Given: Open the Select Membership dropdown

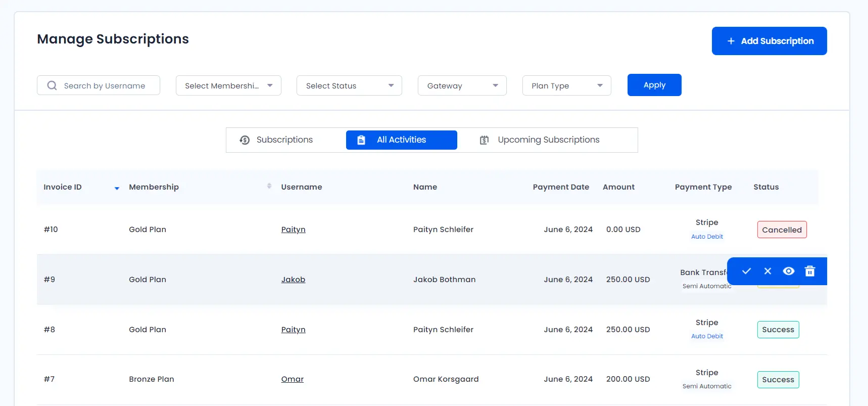Looking at the screenshot, I should 228,85.
